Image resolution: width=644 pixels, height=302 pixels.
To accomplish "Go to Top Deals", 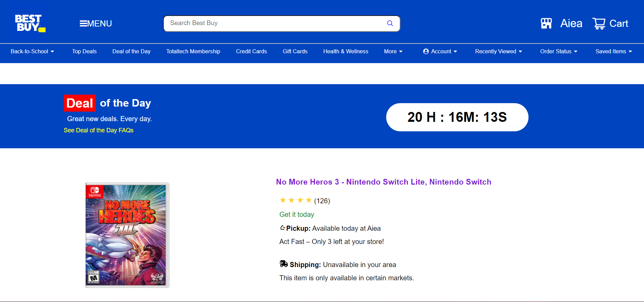I will pos(84,51).
